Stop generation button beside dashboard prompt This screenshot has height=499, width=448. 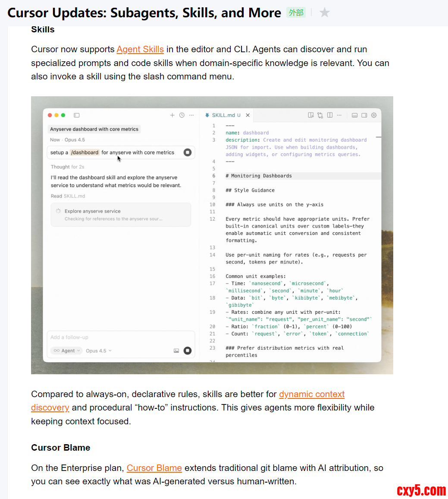[x=188, y=152]
